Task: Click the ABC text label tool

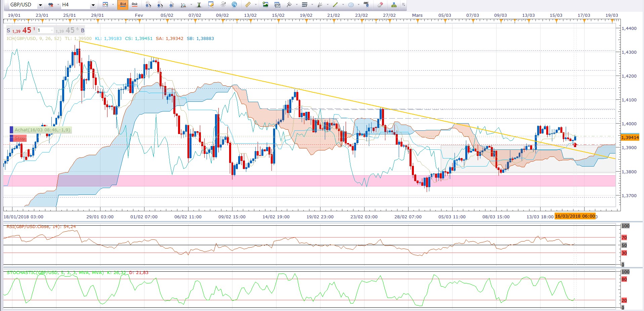Action: click(x=366, y=5)
